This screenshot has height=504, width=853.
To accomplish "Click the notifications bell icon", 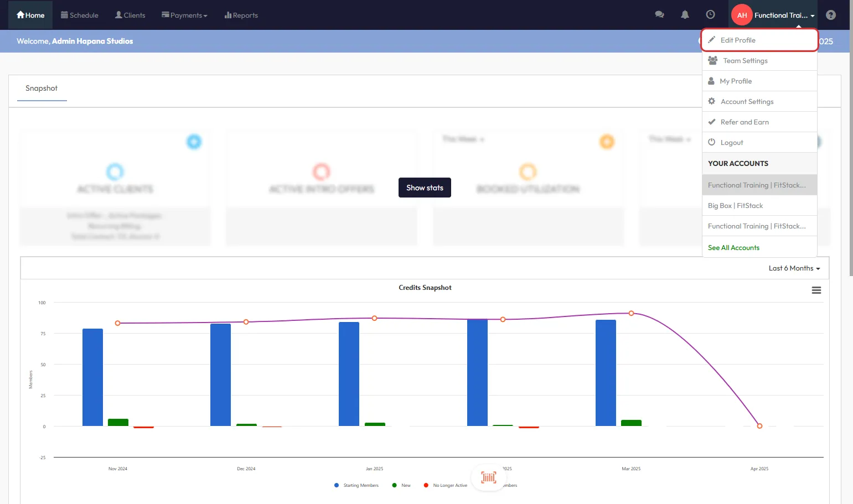I will pos(685,15).
